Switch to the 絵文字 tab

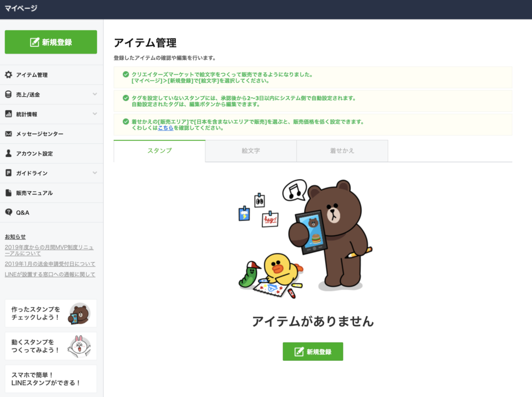[x=251, y=151]
